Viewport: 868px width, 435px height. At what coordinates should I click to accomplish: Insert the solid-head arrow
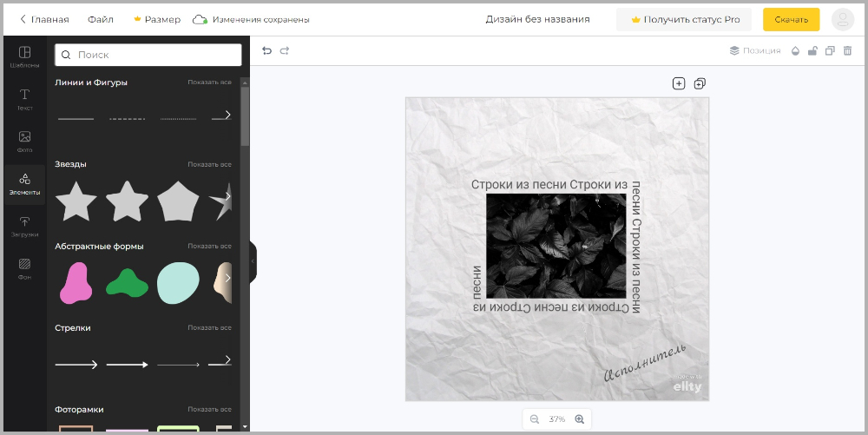pyautogui.click(x=128, y=365)
